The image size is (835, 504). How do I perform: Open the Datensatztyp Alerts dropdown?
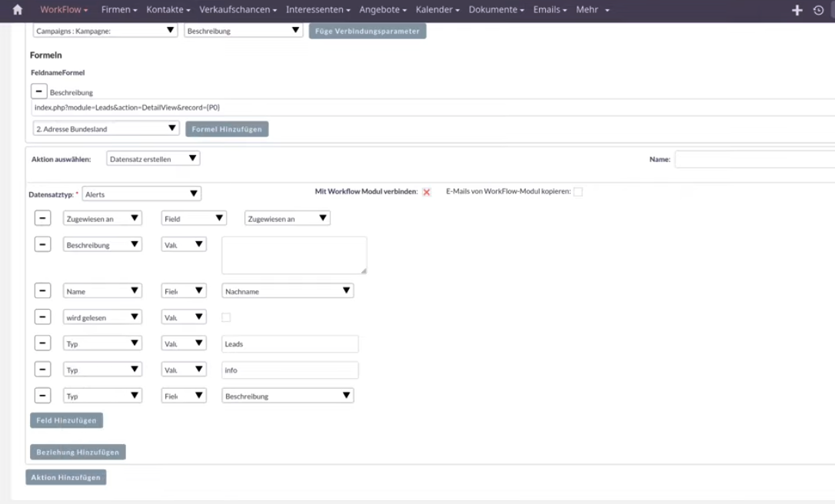click(141, 194)
